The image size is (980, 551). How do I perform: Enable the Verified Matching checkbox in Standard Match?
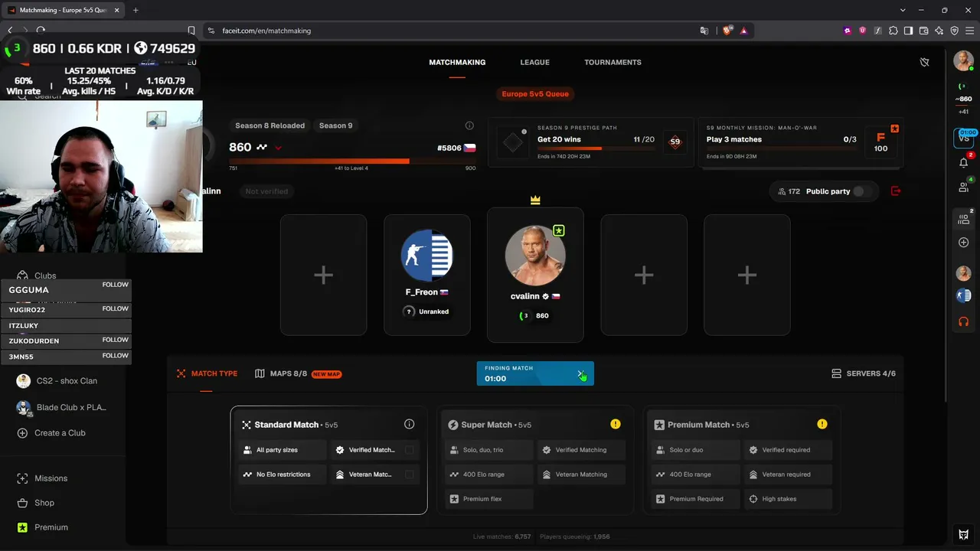pos(409,450)
